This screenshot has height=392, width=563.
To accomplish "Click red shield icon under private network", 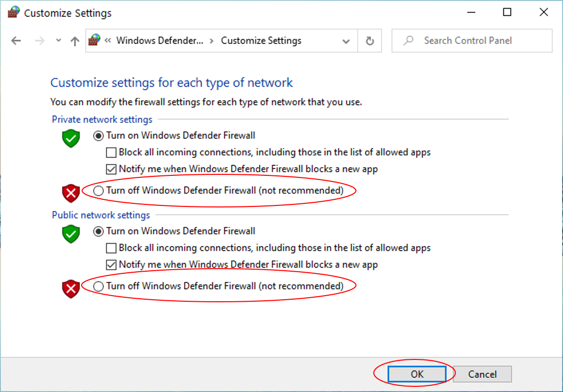I will (x=71, y=194).
